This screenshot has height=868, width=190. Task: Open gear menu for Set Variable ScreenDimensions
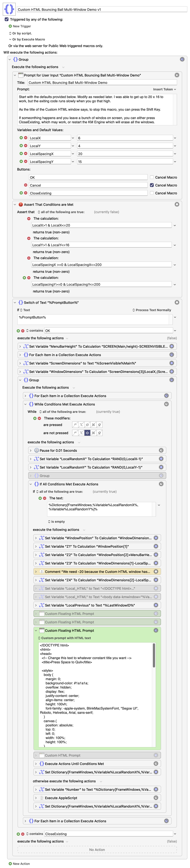coord(172,363)
